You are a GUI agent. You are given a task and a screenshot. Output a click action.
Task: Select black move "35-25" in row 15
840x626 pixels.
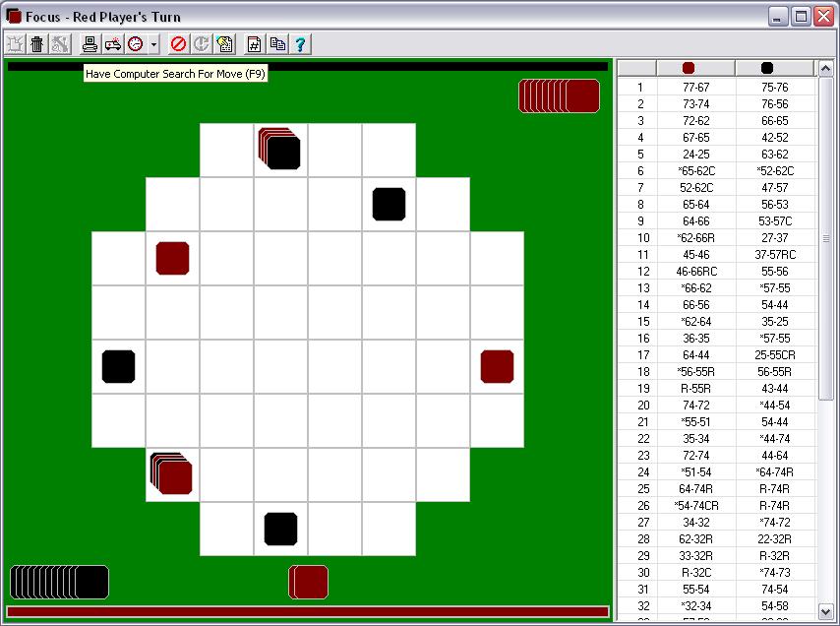(775, 322)
